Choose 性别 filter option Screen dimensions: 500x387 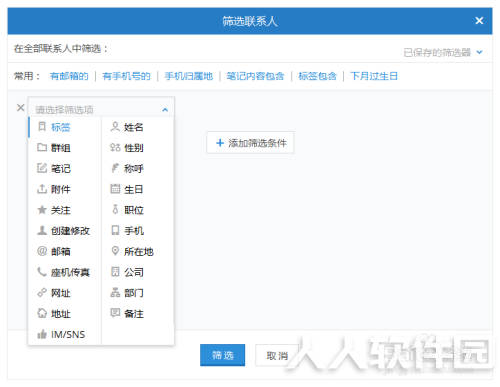pyautogui.click(x=138, y=148)
